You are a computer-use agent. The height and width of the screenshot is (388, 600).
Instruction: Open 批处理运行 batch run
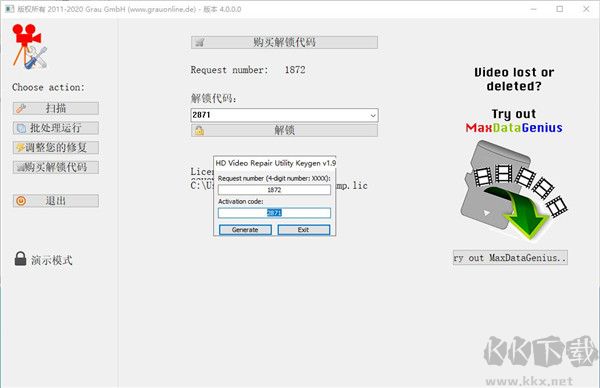56,128
